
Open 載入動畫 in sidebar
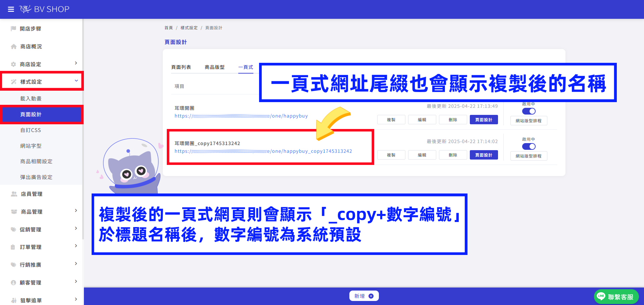pyautogui.click(x=31, y=98)
